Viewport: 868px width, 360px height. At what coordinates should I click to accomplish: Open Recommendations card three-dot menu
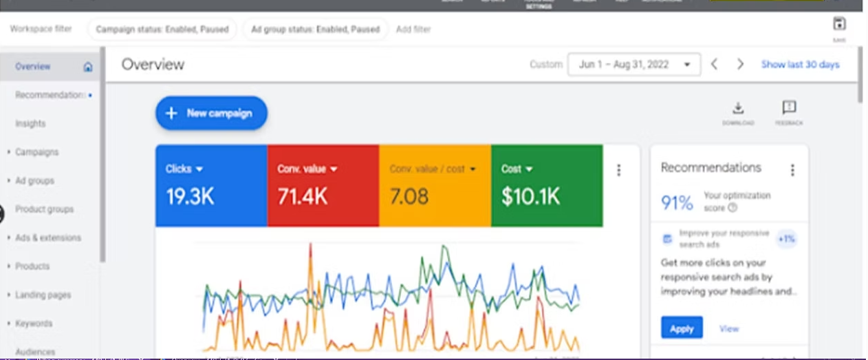coord(792,170)
